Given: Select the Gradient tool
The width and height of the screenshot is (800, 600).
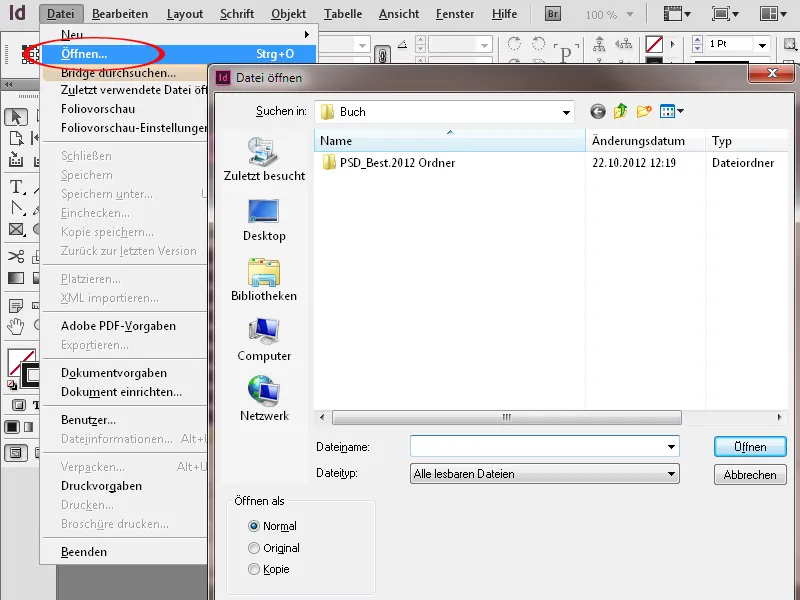Looking at the screenshot, I should point(15,277).
